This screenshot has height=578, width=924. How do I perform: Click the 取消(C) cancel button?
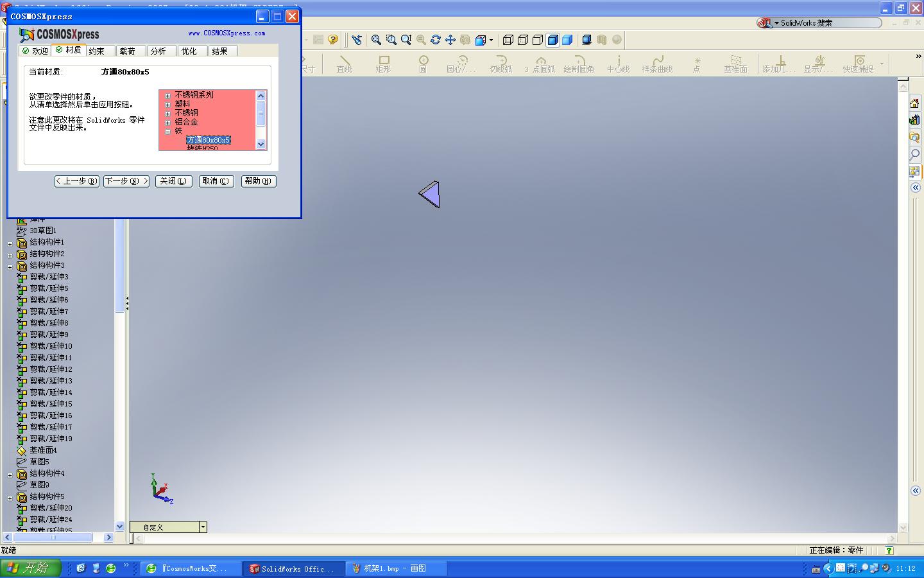[216, 181]
